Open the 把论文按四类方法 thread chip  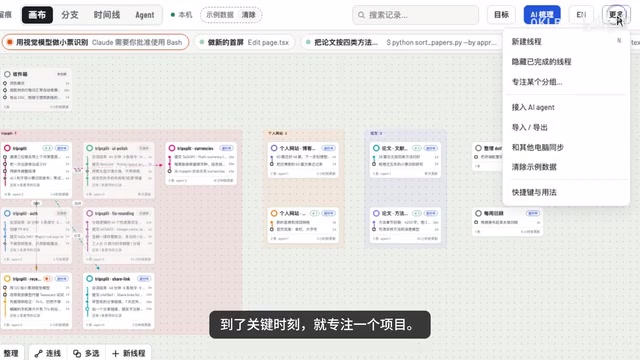401,42
